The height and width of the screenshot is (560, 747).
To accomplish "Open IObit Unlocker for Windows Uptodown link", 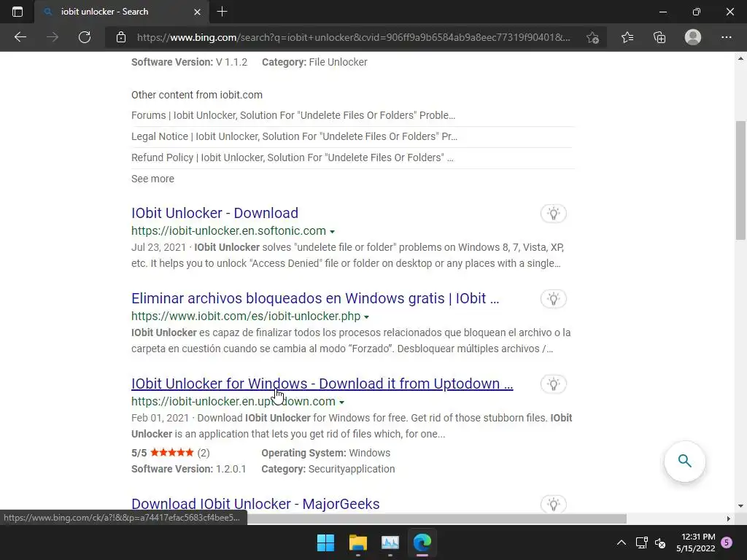I will [x=322, y=384].
